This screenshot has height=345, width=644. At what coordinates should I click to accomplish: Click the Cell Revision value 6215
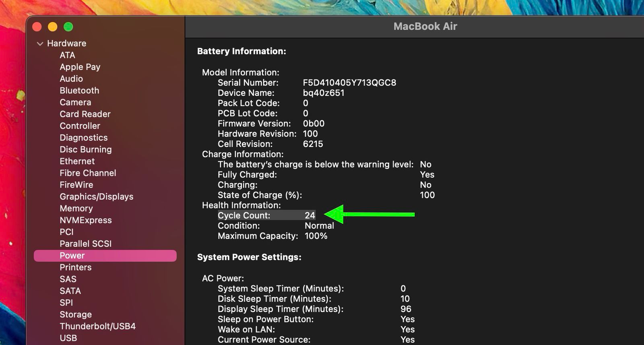tap(313, 144)
